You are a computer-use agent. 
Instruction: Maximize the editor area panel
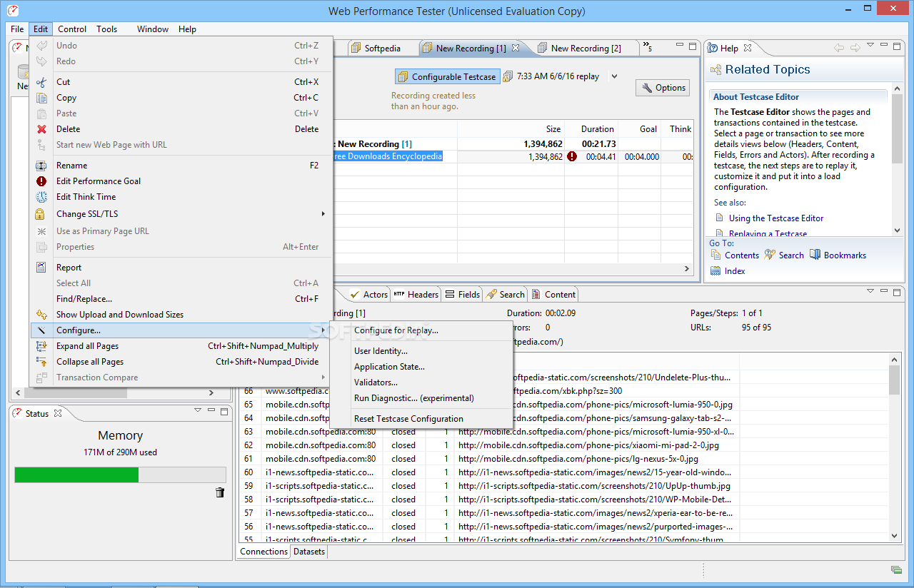(x=691, y=46)
